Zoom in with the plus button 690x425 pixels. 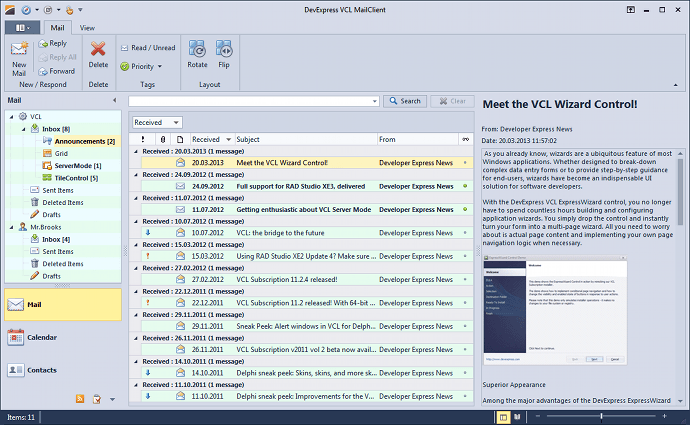point(664,416)
